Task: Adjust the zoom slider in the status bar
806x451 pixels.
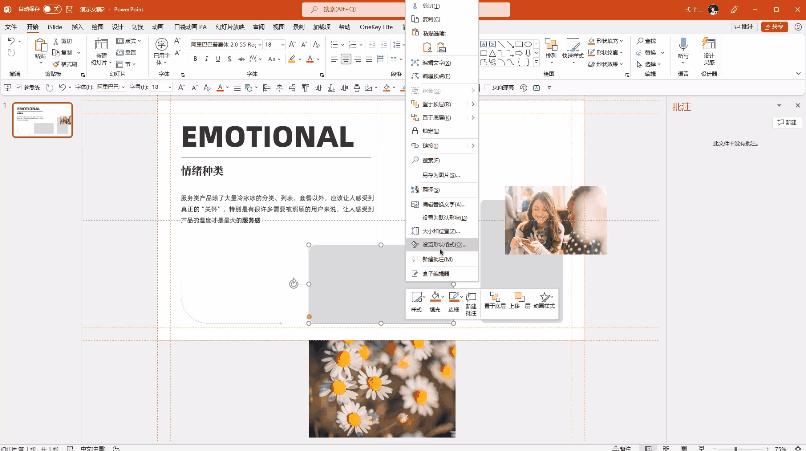Action: 738,448
